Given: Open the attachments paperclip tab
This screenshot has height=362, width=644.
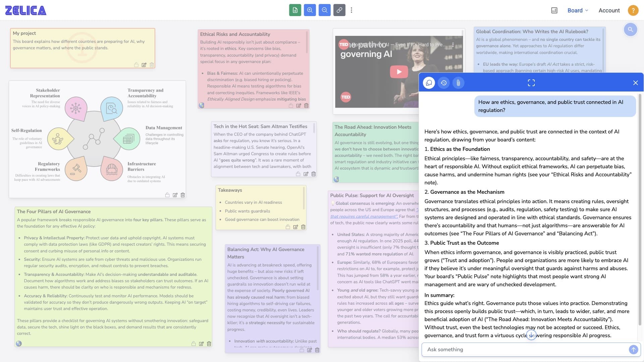Looking at the screenshot, I should pyautogui.click(x=458, y=83).
